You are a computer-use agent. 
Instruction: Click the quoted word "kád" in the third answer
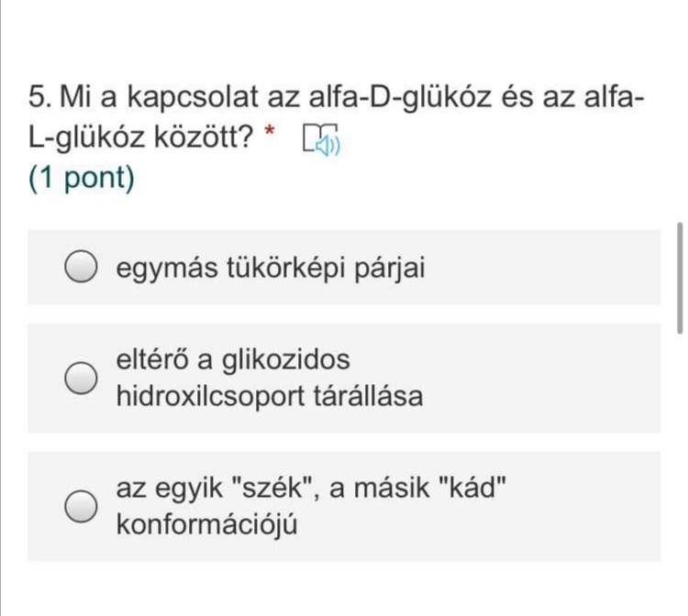click(x=472, y=488)
